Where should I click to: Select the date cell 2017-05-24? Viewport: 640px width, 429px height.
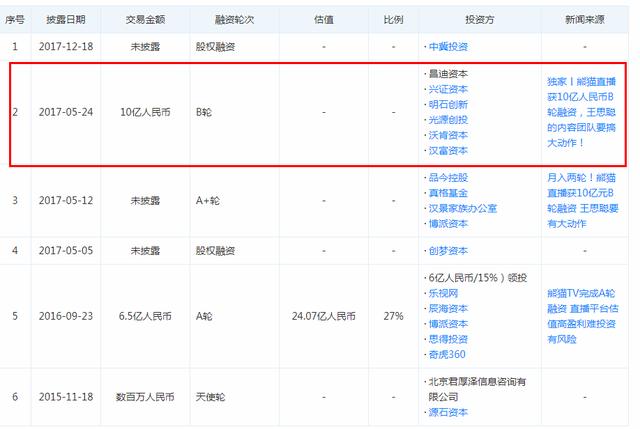pyautogui.click(x=66, y=112)
